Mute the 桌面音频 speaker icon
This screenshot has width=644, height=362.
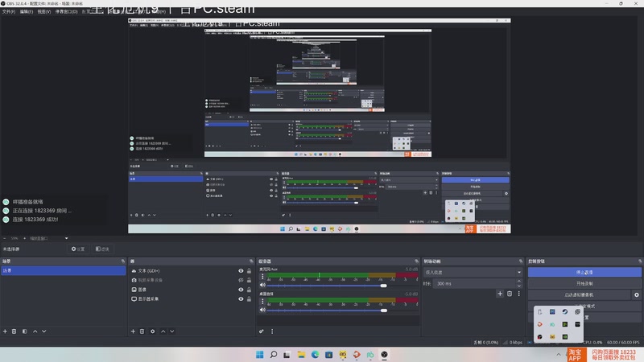tap(262, 310)
